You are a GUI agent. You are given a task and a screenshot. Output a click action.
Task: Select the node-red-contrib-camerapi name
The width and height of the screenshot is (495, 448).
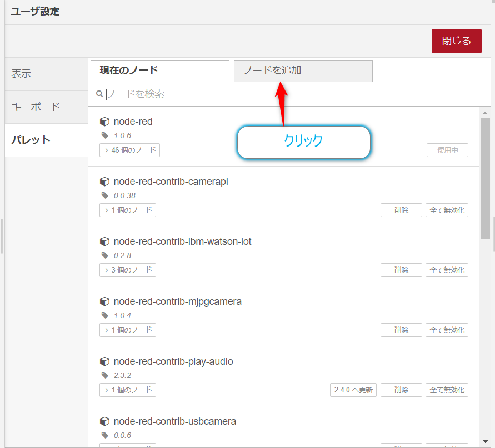[x=171, y=182]
